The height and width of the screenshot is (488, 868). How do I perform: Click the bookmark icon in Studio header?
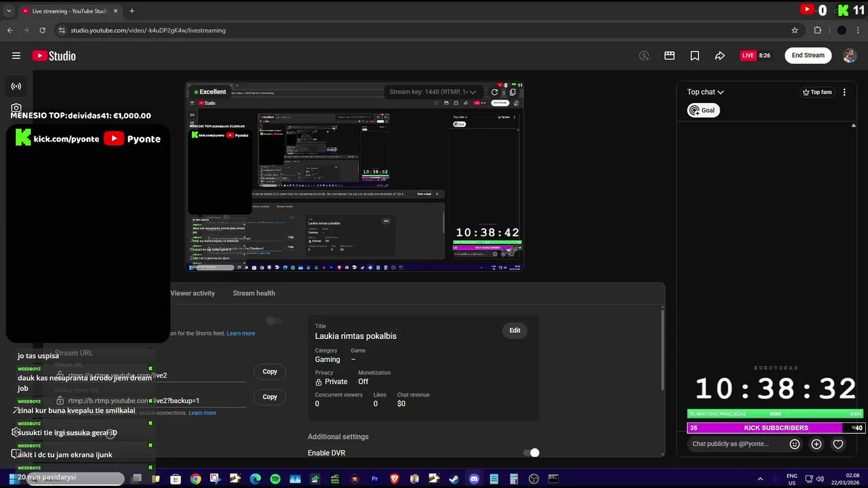point(694,56)
